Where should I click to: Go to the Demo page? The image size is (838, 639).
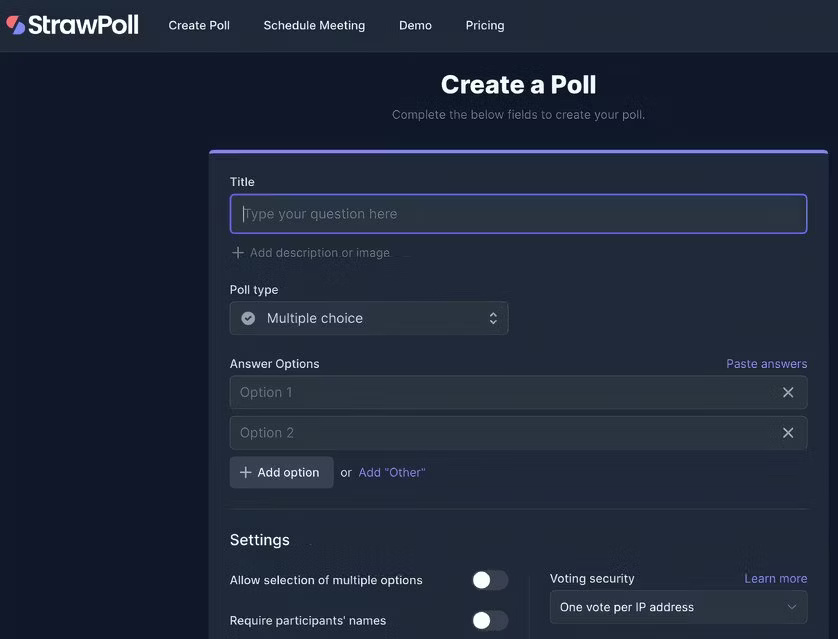415,25
